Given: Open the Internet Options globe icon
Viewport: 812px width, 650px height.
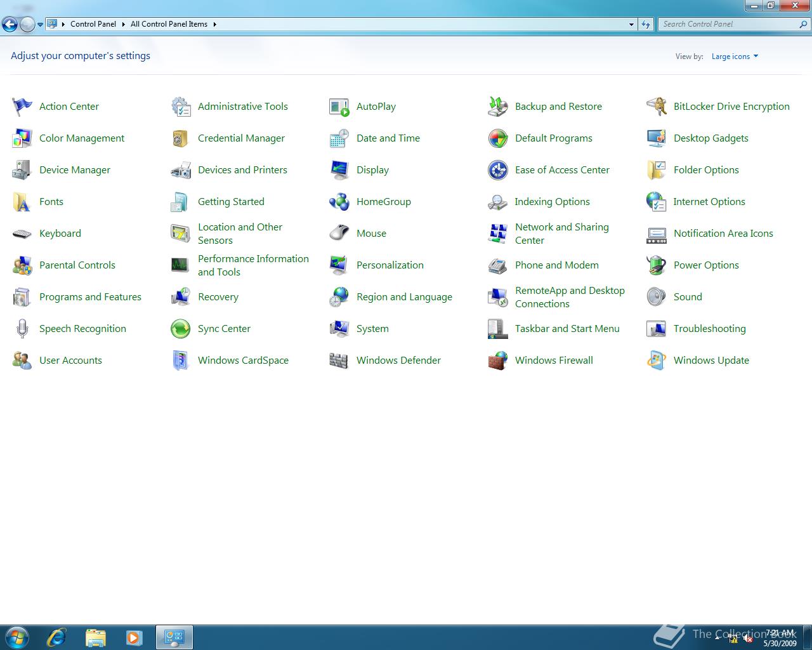Looking at the screenshot, I should point(657,202).
